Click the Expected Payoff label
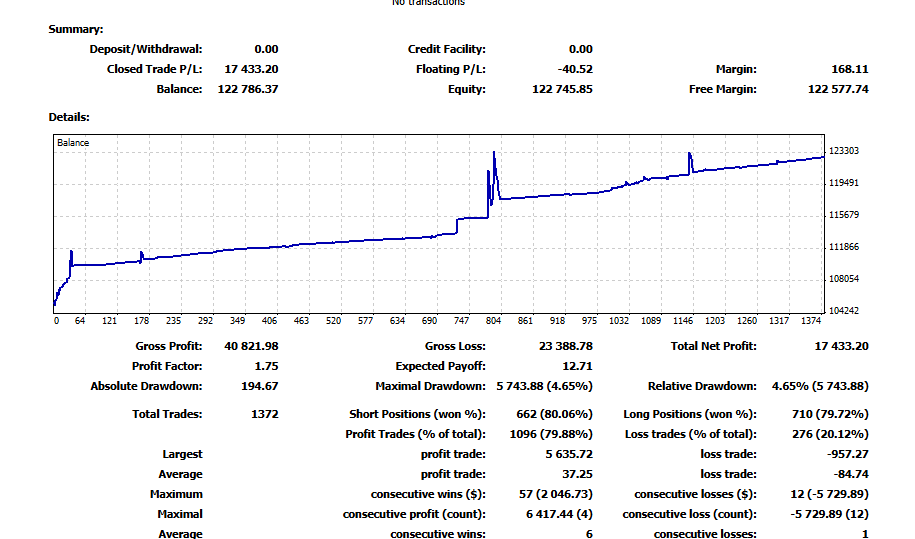915x539 pixels. tap(440, 366)
